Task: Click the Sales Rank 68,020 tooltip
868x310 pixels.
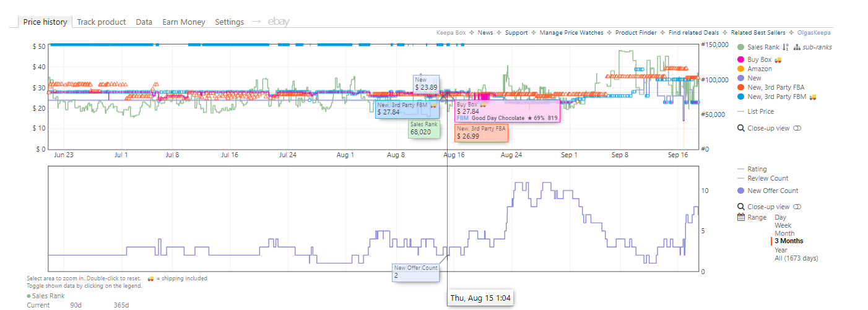Action: (x=423, y=128)
